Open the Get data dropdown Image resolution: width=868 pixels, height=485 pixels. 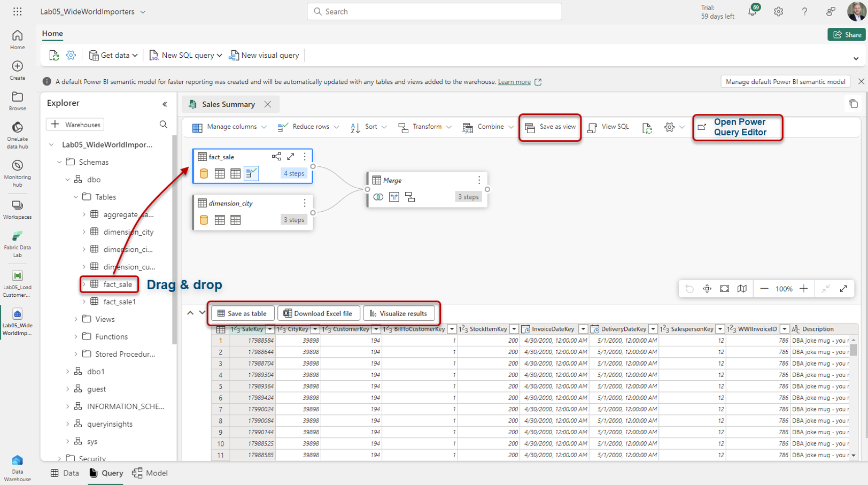113,55
